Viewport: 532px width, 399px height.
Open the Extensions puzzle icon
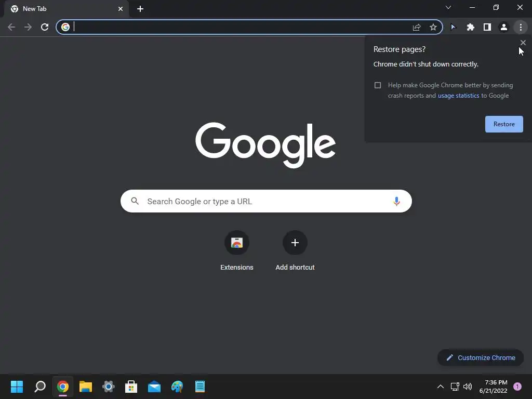471,27
